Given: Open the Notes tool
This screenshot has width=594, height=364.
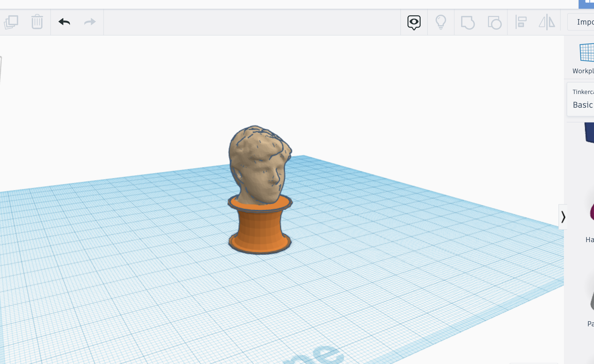Looking at the screenshot, I should (414, 22).
